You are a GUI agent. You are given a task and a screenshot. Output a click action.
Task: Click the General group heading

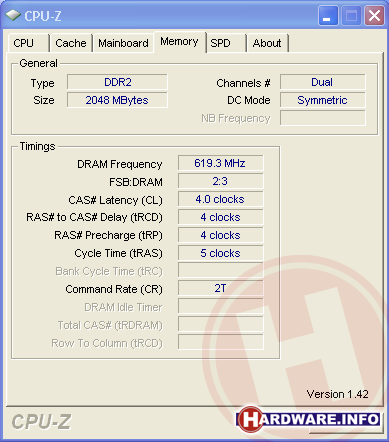(x=38, y=63)
